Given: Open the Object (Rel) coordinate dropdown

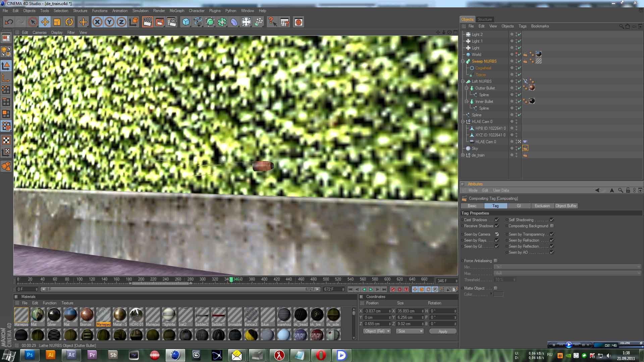Looking at the screenshot, I should tap(377, 331).
